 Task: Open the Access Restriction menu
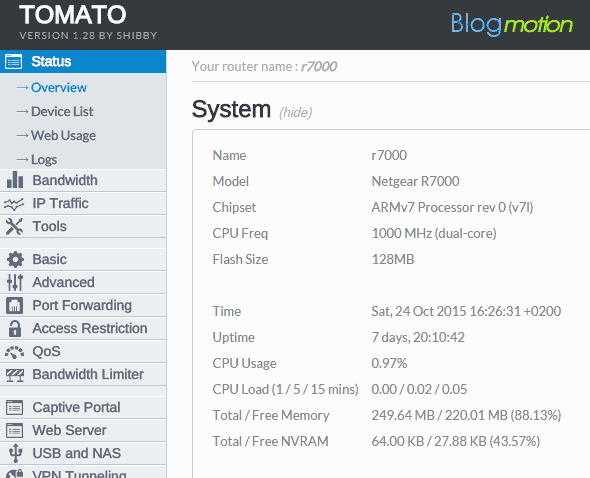pyautogui.click(x=83, y=328)
